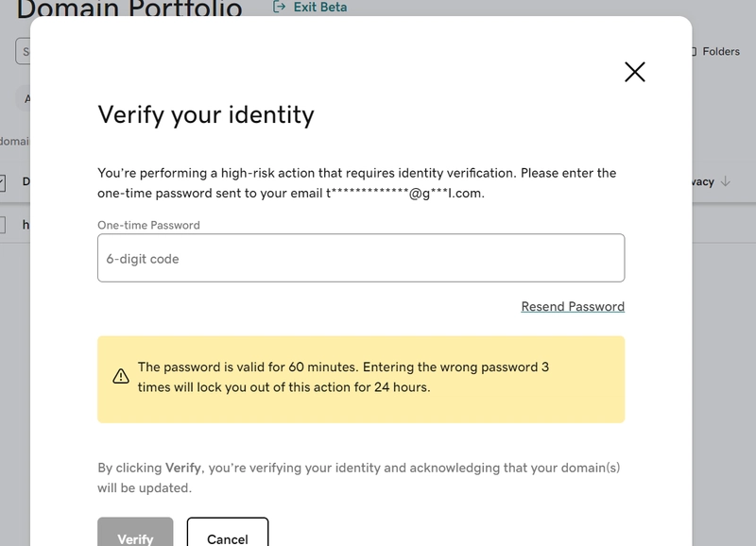Click the domain name in first row

26,225
